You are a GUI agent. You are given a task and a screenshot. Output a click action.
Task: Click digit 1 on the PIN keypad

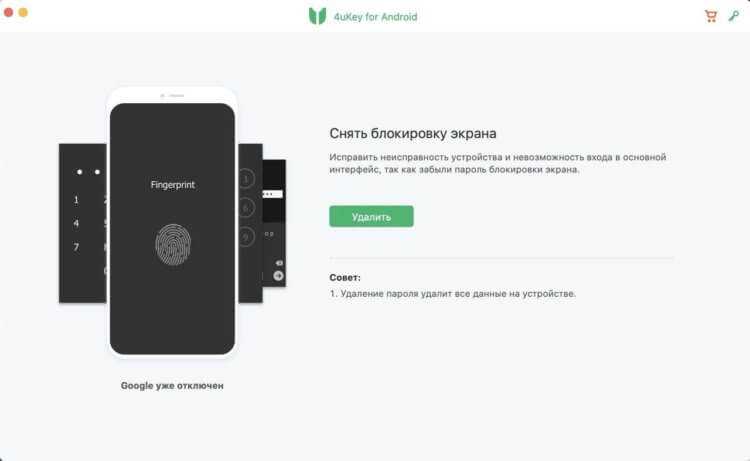[76, 200]
